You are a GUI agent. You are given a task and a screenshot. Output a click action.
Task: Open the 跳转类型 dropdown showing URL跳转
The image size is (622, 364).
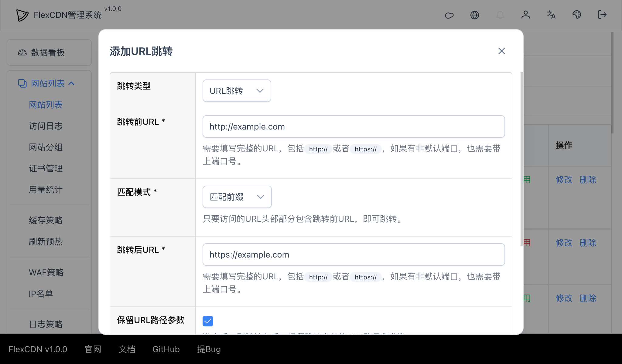coord(237,90)
